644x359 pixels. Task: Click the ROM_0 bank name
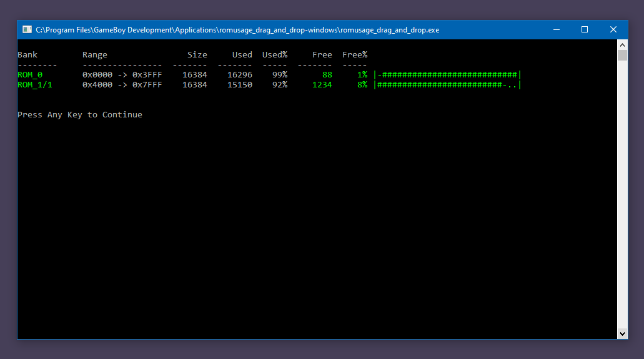point(30,75)
